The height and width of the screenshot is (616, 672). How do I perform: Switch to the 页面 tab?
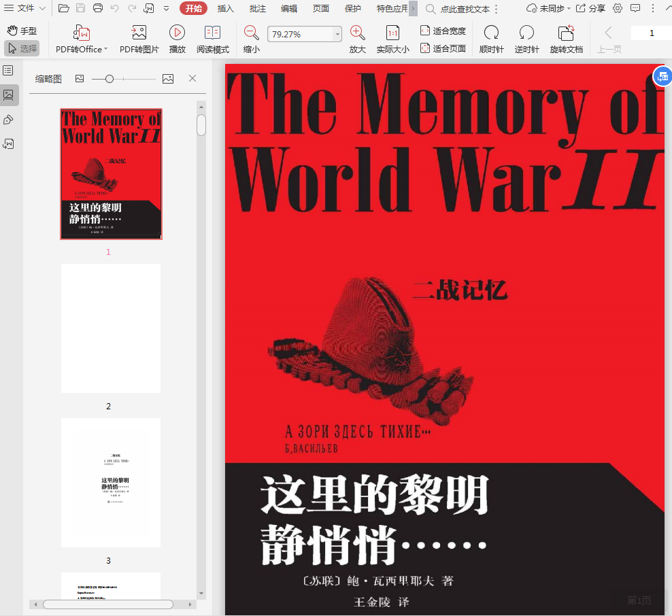321,9
